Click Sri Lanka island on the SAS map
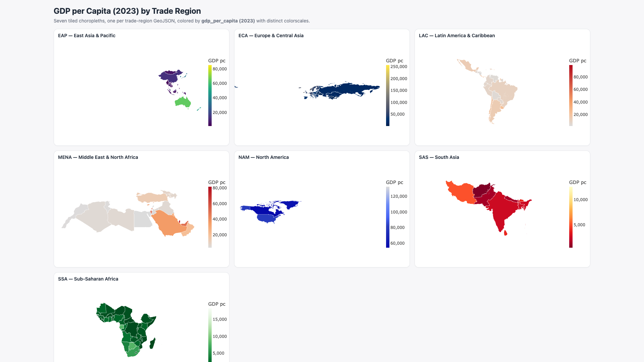 (505, 233)
